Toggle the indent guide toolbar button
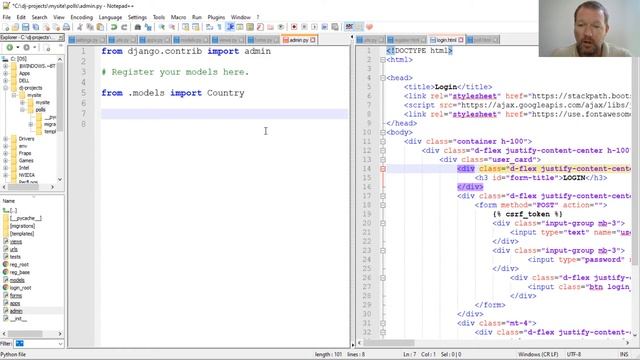 230,27
